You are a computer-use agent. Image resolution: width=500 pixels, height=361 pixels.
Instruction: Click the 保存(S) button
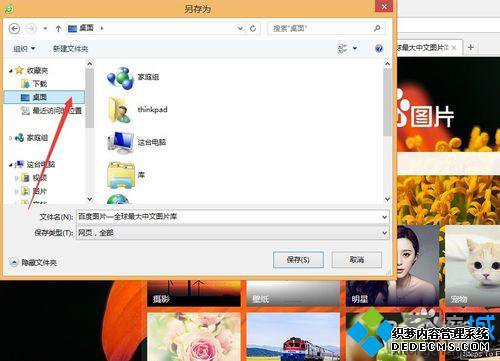click(x=298, y=260)
